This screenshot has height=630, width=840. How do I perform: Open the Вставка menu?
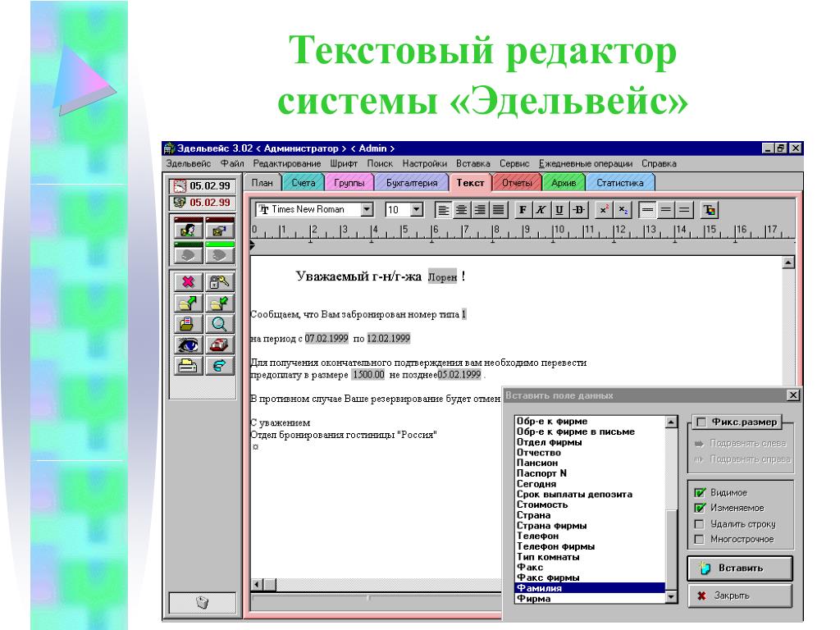coord(473,163)
